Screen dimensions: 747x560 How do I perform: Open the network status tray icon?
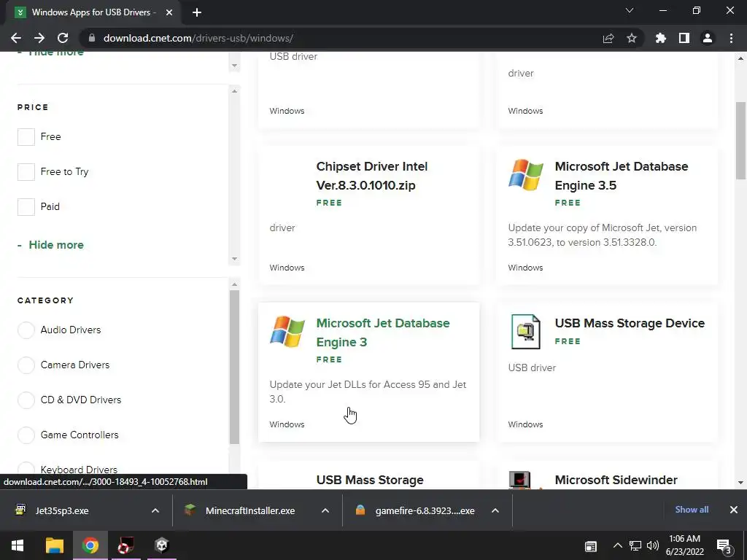click(x=635, y=545)
